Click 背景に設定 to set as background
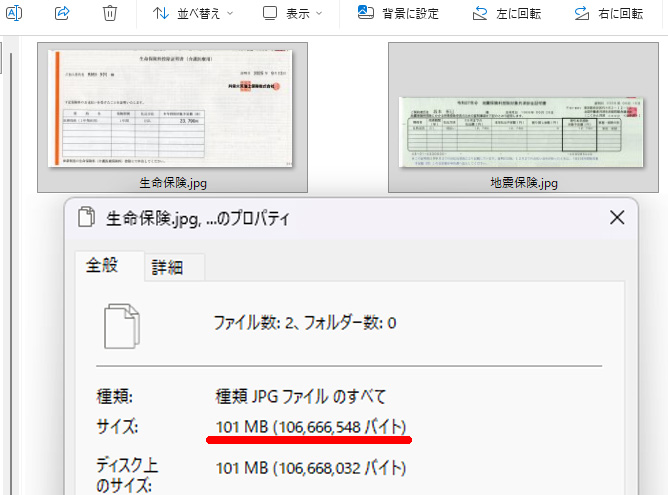The height and width of the screenshot is (495, 668). pyautogui.click(x=400, y=14)
